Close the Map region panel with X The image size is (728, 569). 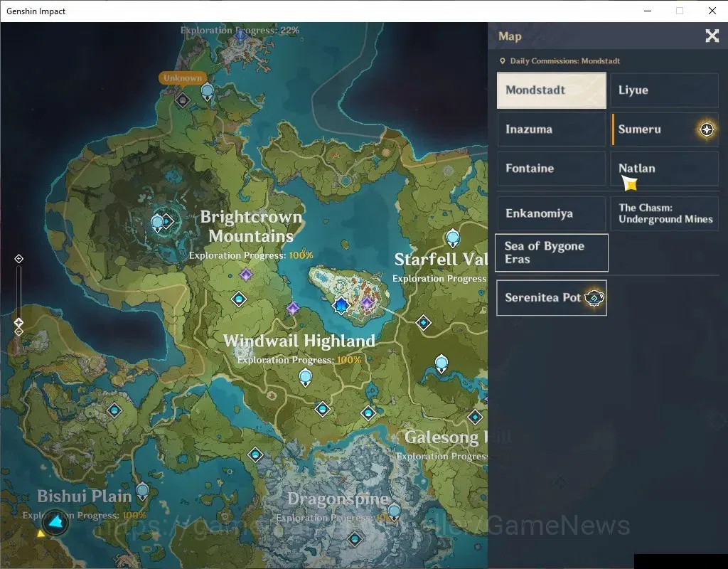(712, 36)
